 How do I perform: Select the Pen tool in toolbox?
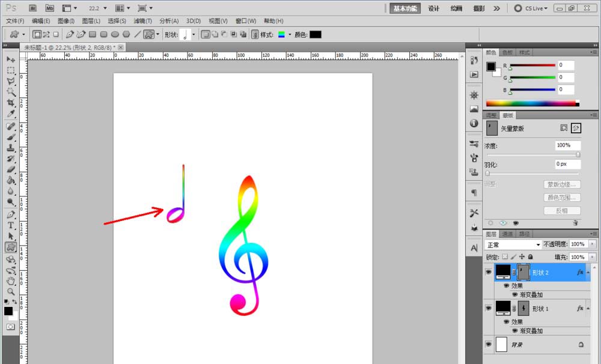(x=11, y=214)
